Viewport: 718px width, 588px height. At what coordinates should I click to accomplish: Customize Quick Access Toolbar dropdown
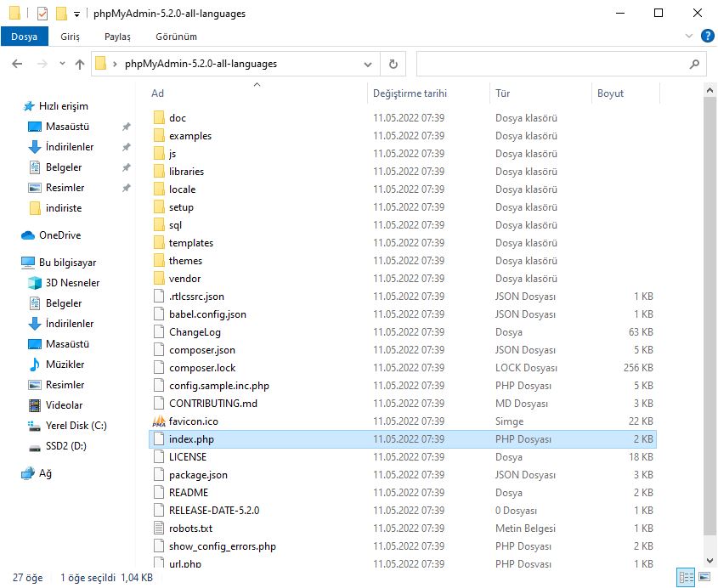pyautogui.click(x=77, y=14)
